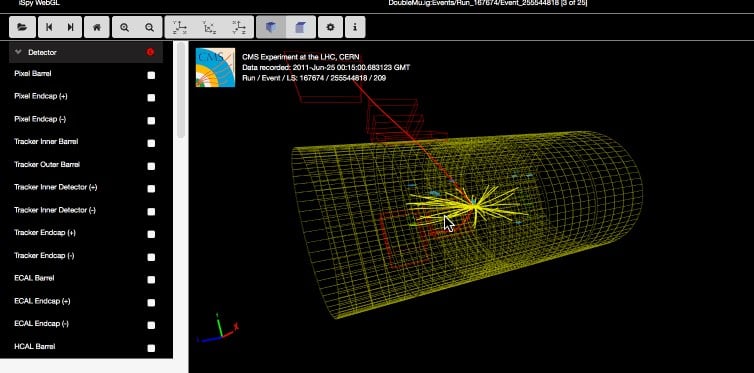The image size is (754, 373).
Task: Open settings with the gear icon
Action: [x=330, y=27]
